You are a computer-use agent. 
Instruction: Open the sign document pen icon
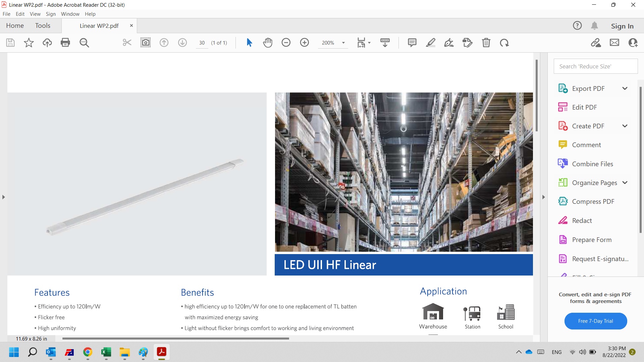[x=449, y=43]
